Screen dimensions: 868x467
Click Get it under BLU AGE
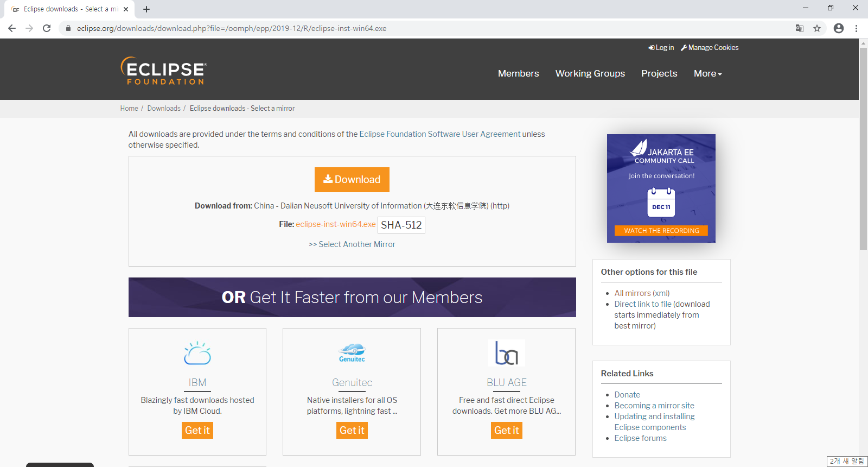[x=507, y=430]
